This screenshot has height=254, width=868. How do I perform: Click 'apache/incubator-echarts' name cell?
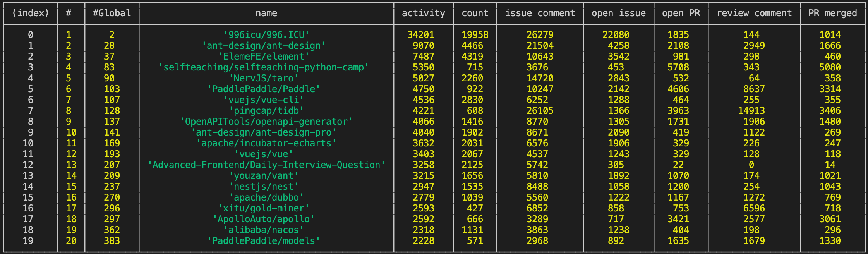(266, 143)
